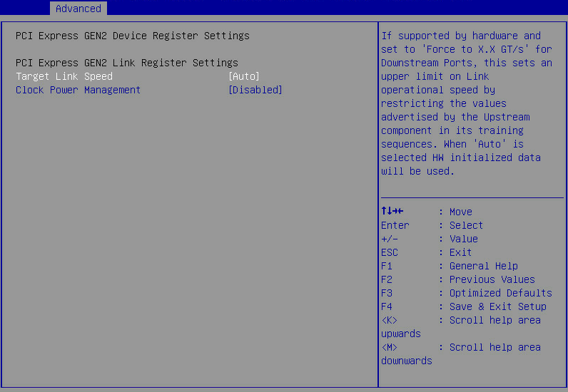This screenshot has height=392, width=568.
Task: Click the +/- : Value help line
Action: [x=430, y=239]
